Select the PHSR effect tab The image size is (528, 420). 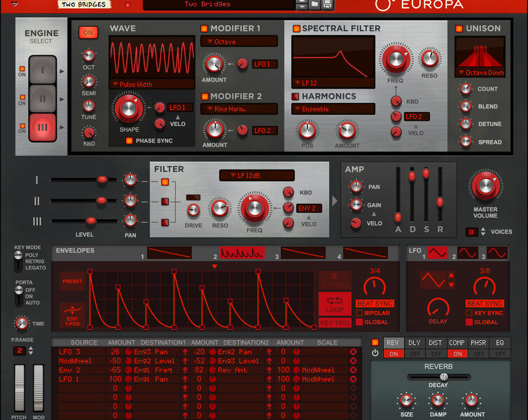478,343
